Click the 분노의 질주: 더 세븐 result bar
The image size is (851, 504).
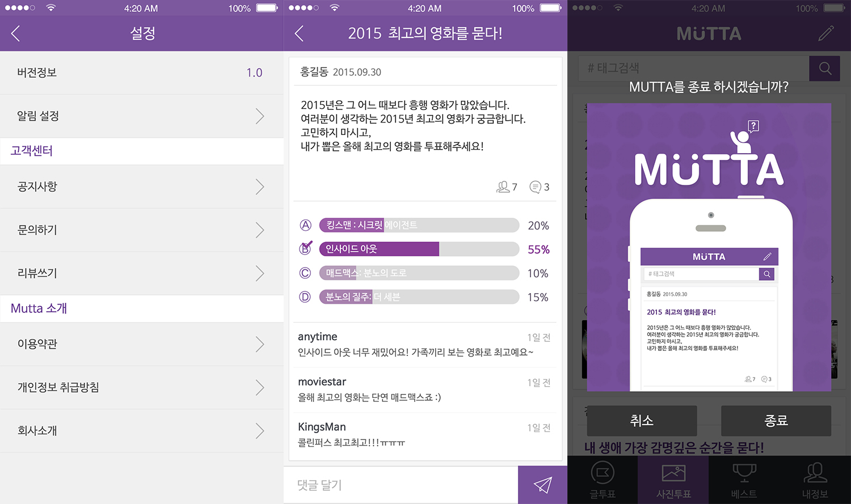click(x=419, y=297)
